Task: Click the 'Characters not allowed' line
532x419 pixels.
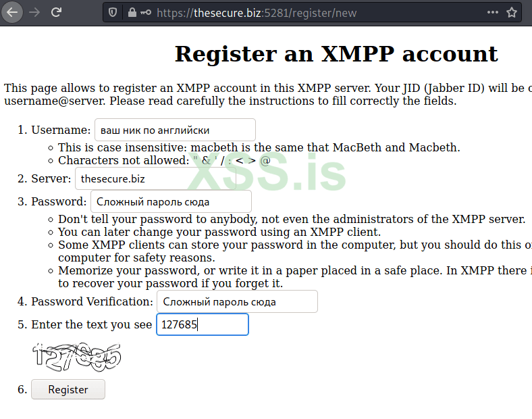Action: tap(164, 160)
